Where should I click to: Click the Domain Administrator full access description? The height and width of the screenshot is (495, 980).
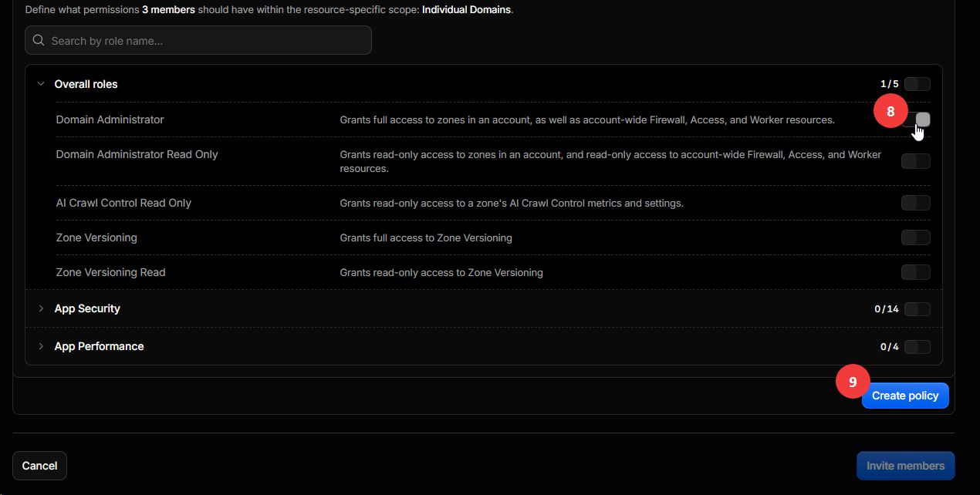coord(587,120)
